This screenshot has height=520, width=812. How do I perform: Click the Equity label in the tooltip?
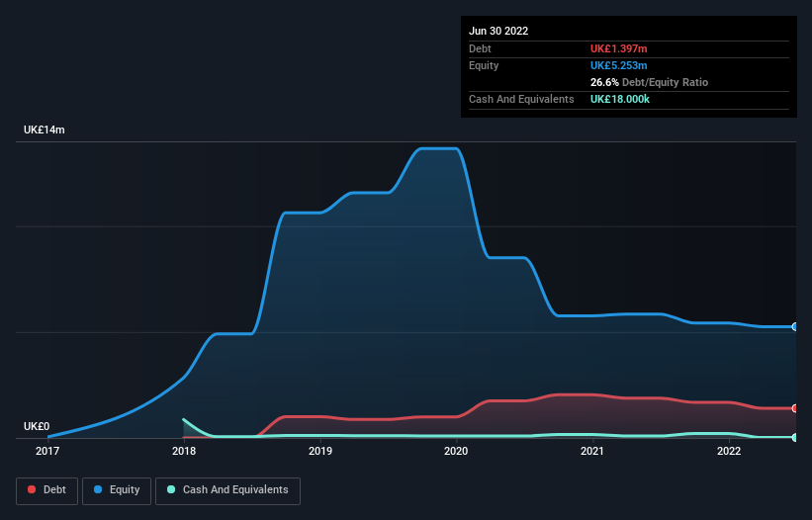(484, 65)
